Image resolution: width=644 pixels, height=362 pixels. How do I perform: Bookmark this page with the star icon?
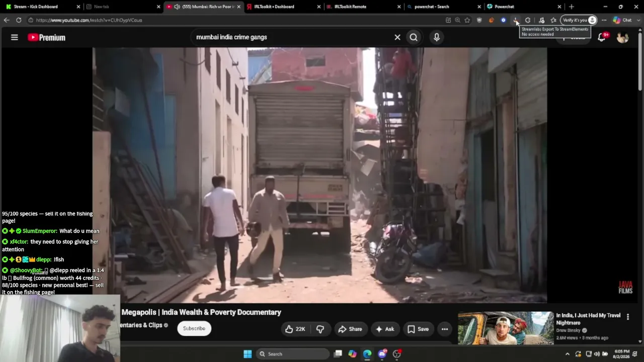pyautogui.click(x=467, y=20)
